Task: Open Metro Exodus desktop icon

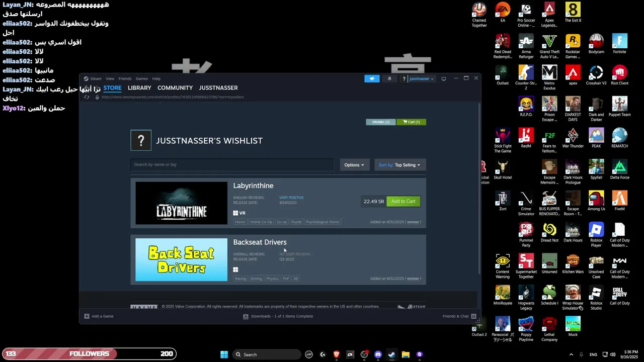Action: tap(549, 78)
